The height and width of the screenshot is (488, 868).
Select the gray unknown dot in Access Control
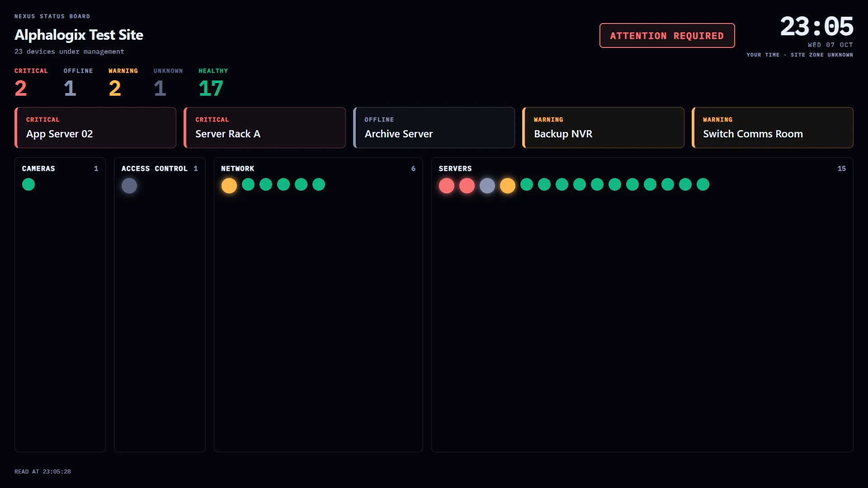pos(129,186)
